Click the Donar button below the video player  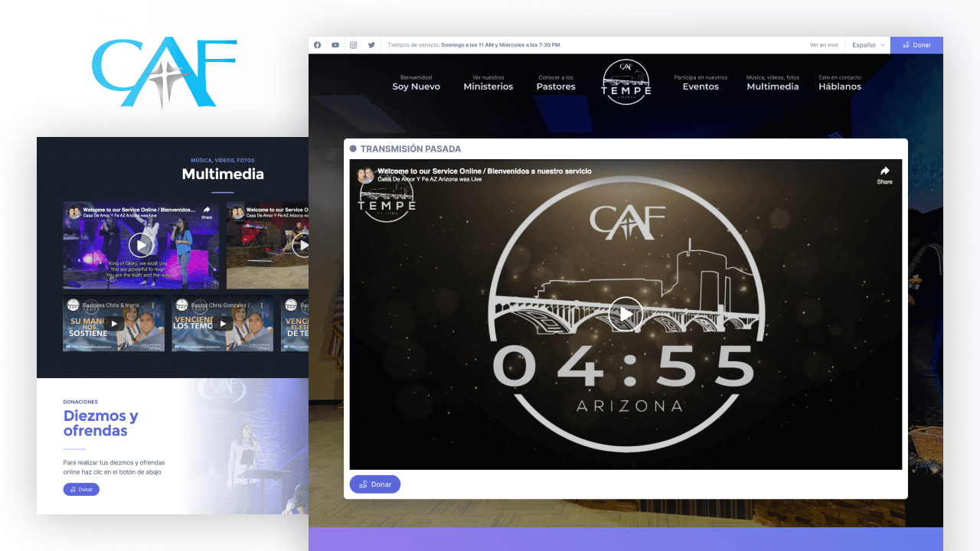[374, 484]
